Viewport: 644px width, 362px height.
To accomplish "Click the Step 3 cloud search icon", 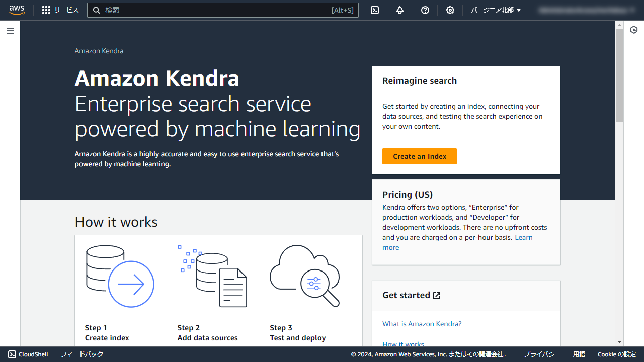I will click(305, 276).
